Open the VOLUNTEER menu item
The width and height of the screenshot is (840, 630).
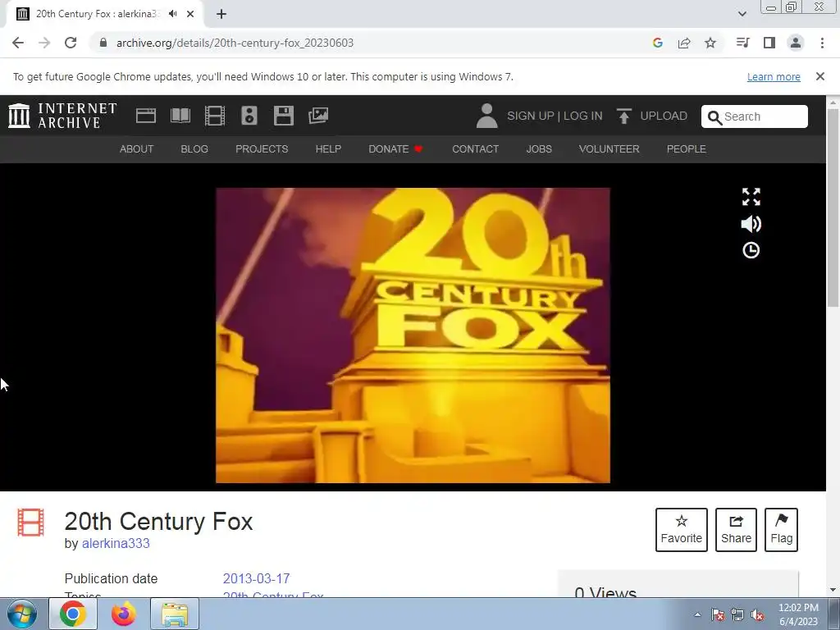tap(609, 149)
